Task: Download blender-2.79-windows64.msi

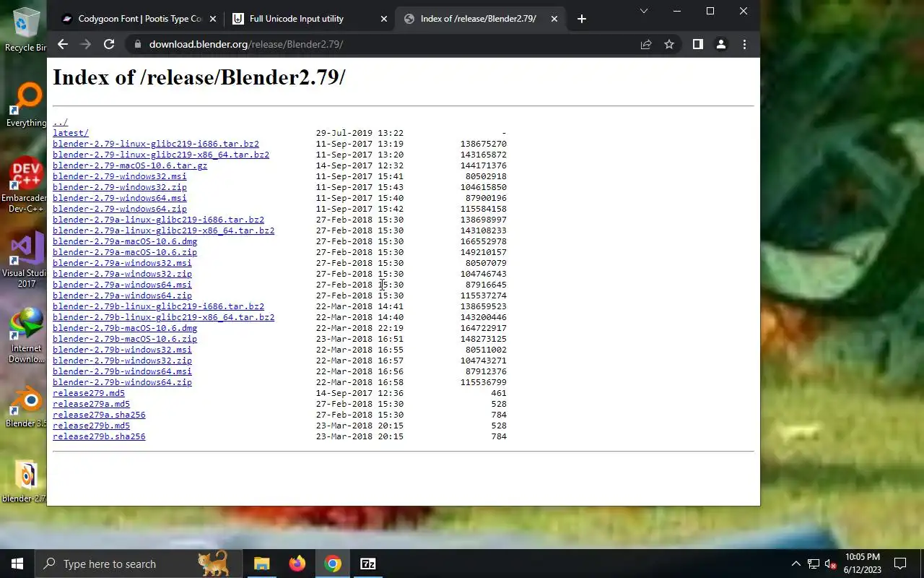Action: pos(120,198)
